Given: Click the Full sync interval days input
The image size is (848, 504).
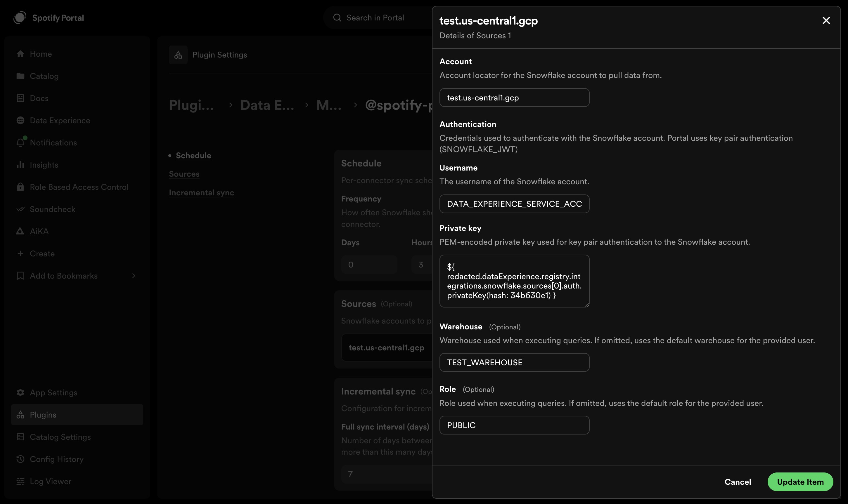Looking at the screenshot, I should coord(386,474).
